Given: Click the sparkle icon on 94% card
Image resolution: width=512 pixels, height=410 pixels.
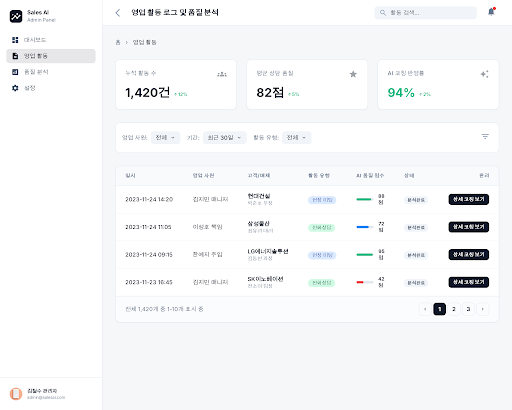Looking at the screenshot, I should point(485,74).
